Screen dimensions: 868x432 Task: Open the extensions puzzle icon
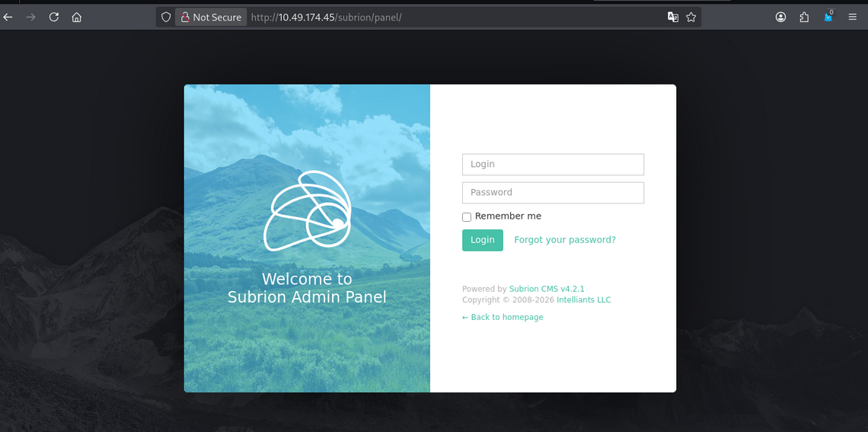coord(804,17)
